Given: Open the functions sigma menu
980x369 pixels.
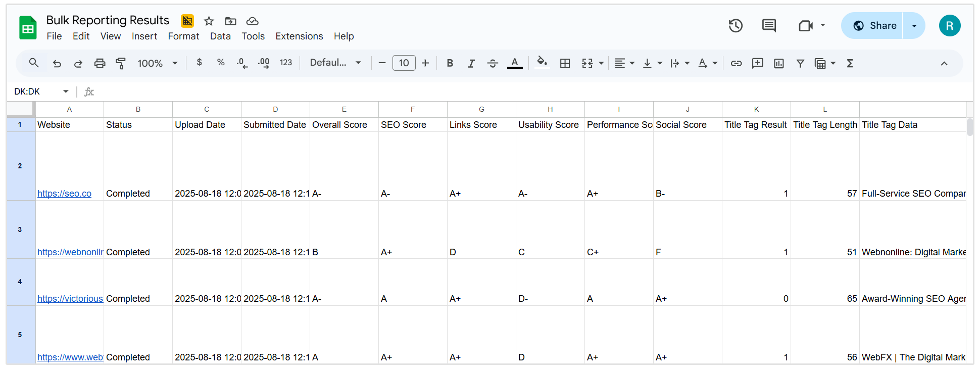Looking at the screenshot, I should [x=850, y=63].
